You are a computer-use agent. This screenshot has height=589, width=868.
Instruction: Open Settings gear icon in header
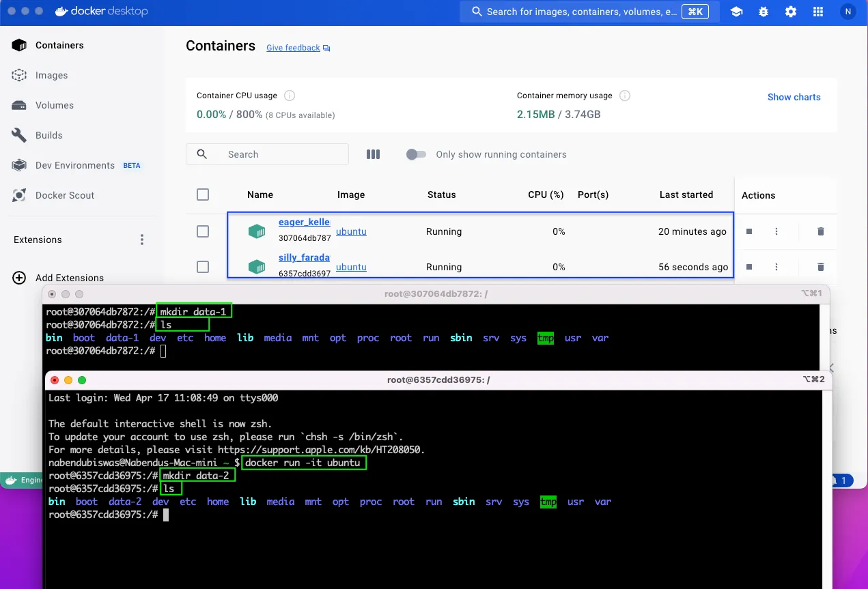point(791,12)
